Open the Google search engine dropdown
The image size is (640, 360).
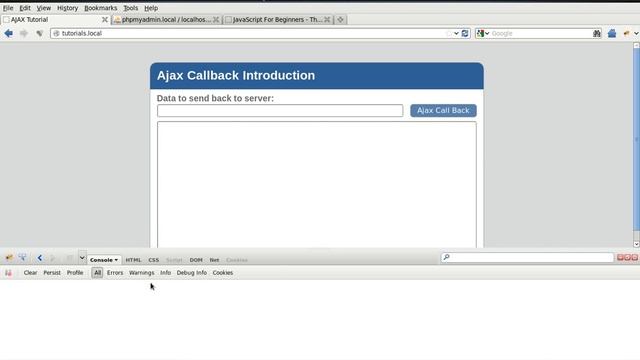(487, 33)
